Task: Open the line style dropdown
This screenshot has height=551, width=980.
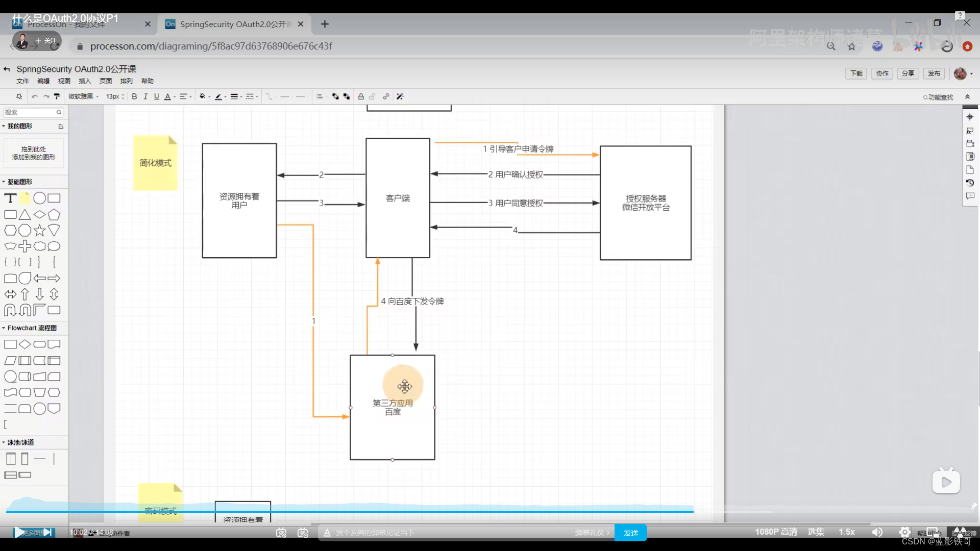Action: coord(252,96)
